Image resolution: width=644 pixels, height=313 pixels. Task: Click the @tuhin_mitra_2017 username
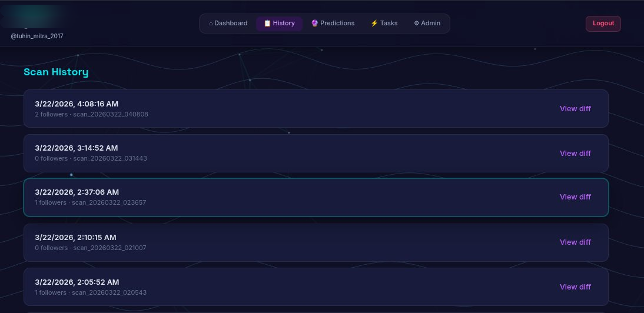click(x=36, y=36)
